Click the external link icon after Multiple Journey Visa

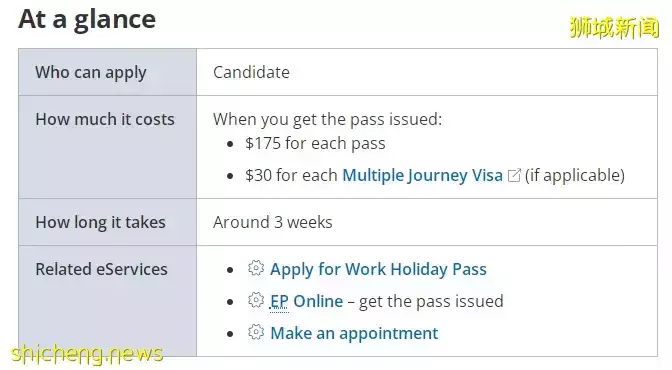[x=514, y=175]
